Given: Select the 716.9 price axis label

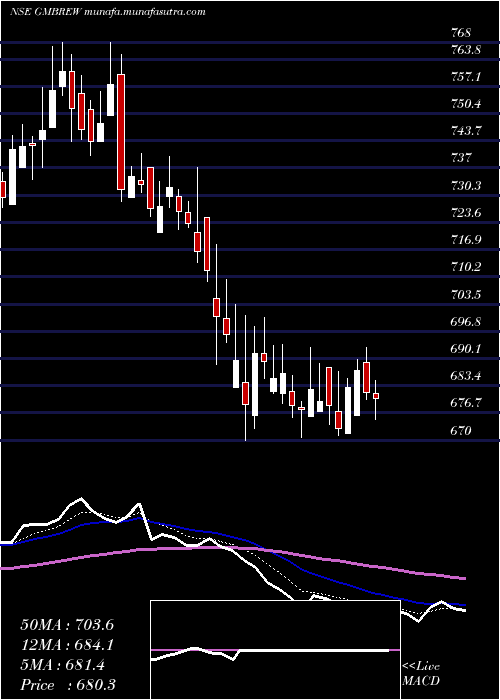Looking at the screenshot, I should pyautogui.click(x=466, y=240).
